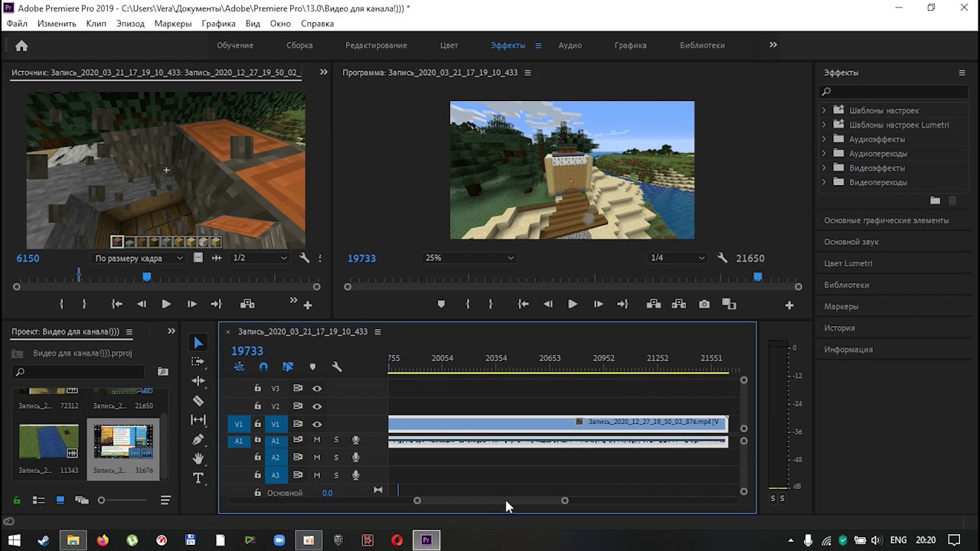Select the Type tool
The image size is (980, 551).
click(198, 478)
